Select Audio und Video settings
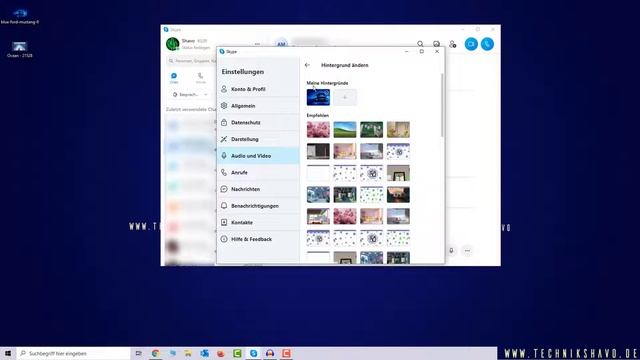 [258, 156]
